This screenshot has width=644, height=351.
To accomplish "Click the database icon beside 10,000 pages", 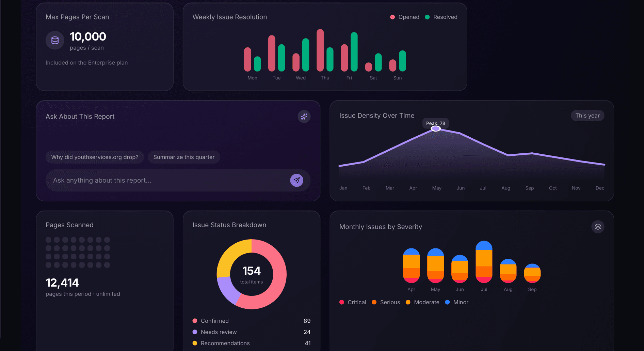I will (x=55, y=40).
